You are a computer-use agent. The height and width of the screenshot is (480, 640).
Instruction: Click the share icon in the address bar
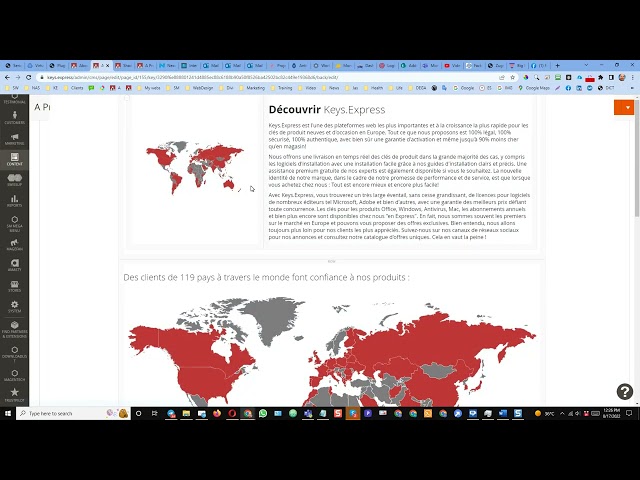pyautogui.click(x=502, y=77)
